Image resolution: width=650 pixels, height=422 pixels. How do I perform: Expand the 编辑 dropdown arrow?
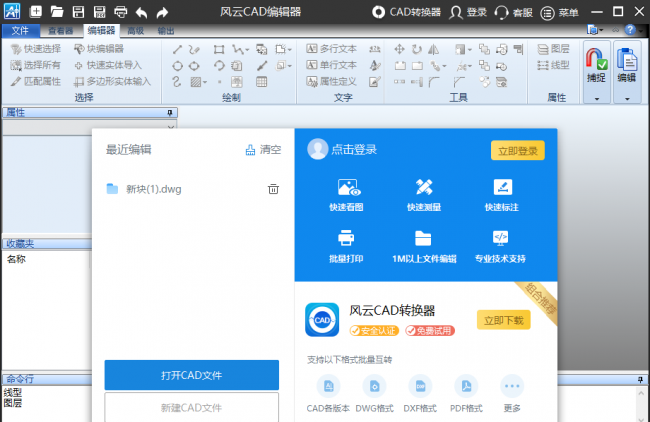[627, 99]
